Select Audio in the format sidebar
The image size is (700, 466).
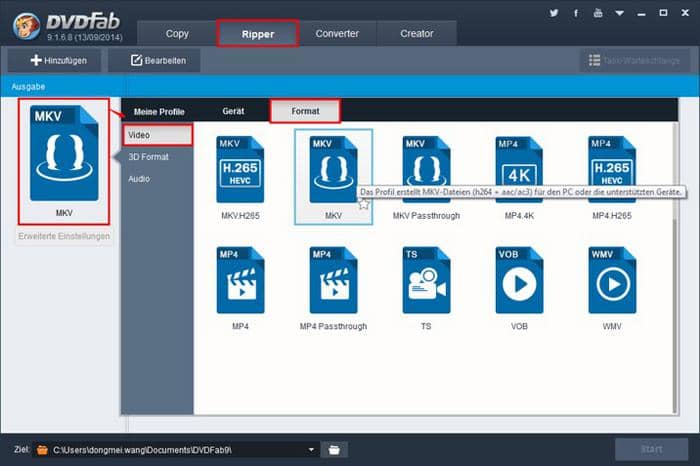click(x=139, y=179)
